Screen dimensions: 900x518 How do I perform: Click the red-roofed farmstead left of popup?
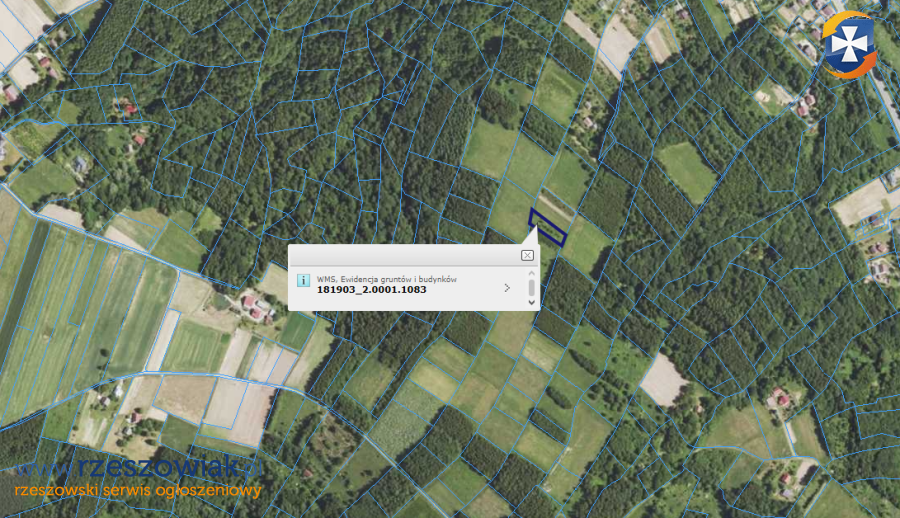(x=253, y=305)
